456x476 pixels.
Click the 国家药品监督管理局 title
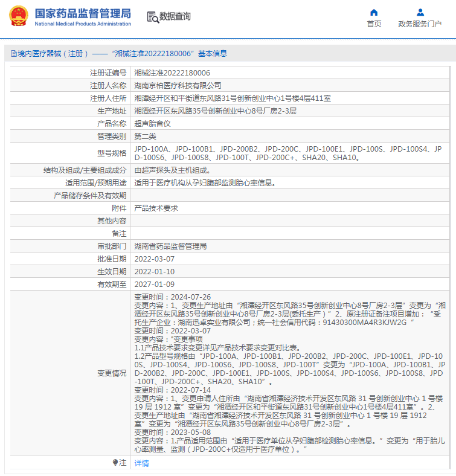[83, 13]
